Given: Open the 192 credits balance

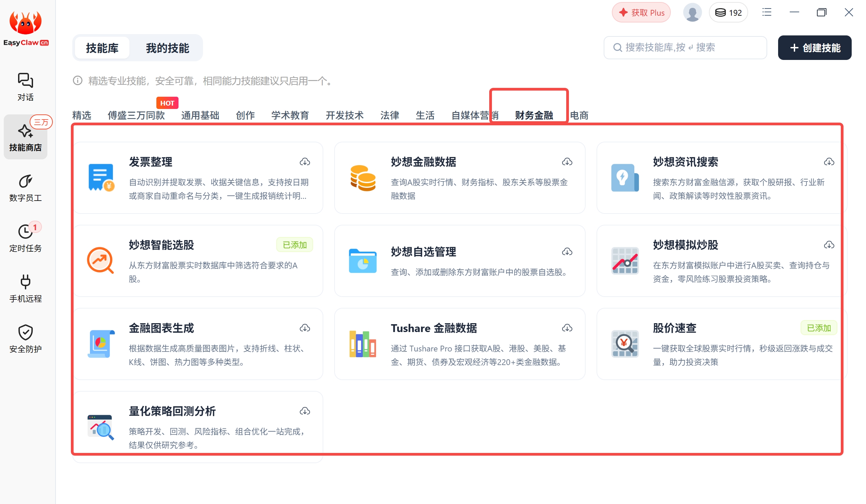Looking at the screenshot, I should (728, 13).
